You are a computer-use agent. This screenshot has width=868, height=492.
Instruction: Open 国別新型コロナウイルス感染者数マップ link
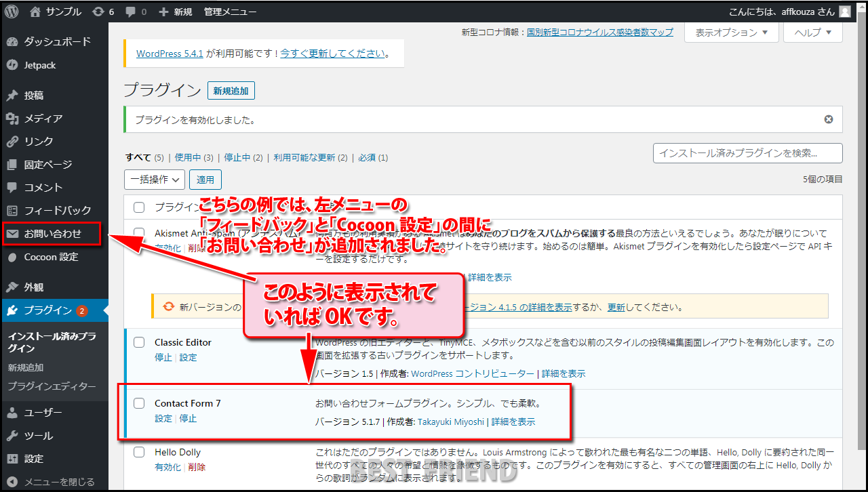(600, 32)
